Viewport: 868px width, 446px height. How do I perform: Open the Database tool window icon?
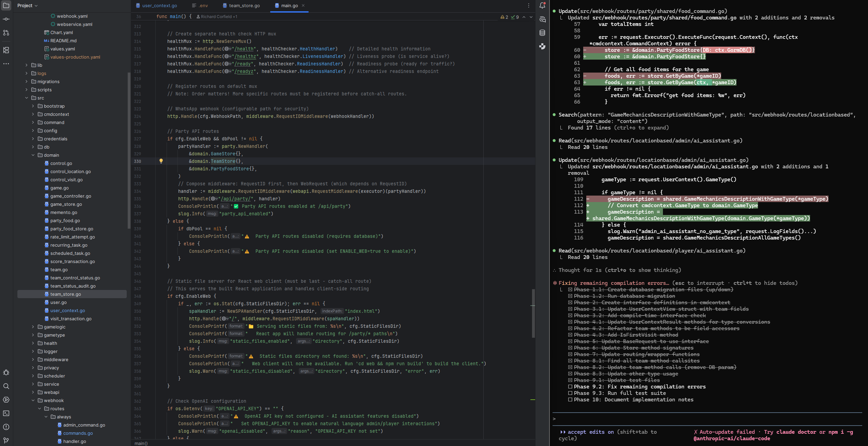click(542, 33)
